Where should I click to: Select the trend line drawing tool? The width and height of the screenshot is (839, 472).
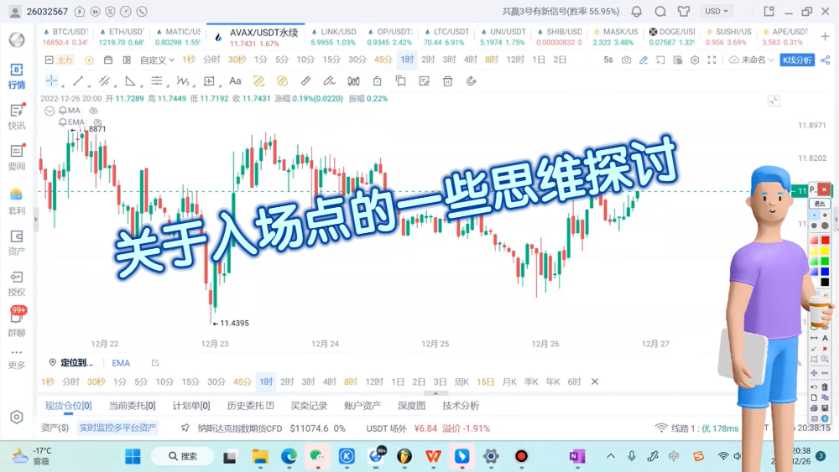coord(78,81)
